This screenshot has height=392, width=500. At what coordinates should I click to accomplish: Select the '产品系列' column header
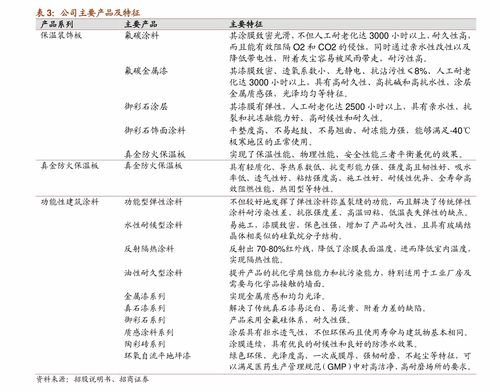(57, 24)
